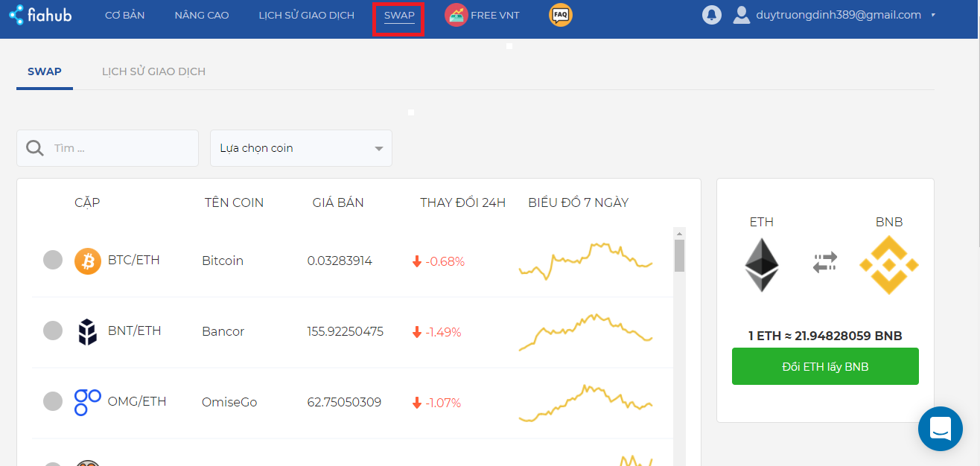This screenshot has width=980, height=466.
Task: Click the Free VNT chart icon
Action: (x=456, y=15)
